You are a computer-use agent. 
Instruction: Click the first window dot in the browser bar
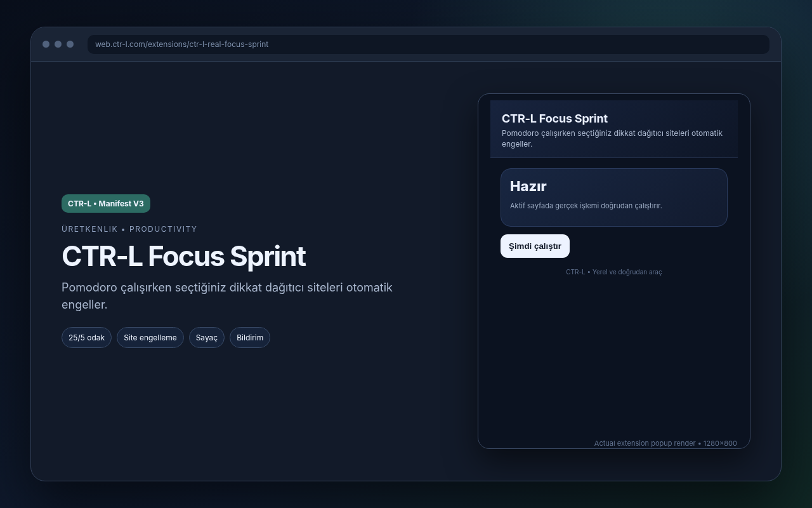(x=46, y=44)
